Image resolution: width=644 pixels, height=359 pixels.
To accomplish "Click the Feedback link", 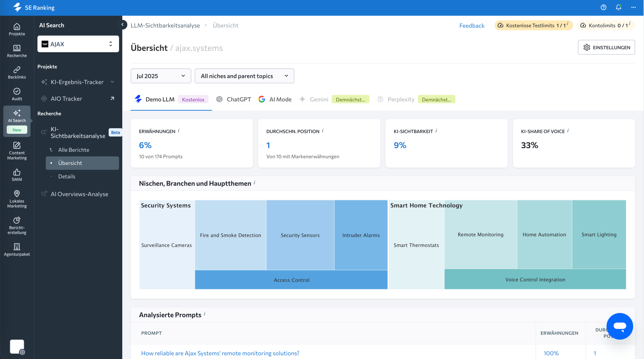I will 472,26.
